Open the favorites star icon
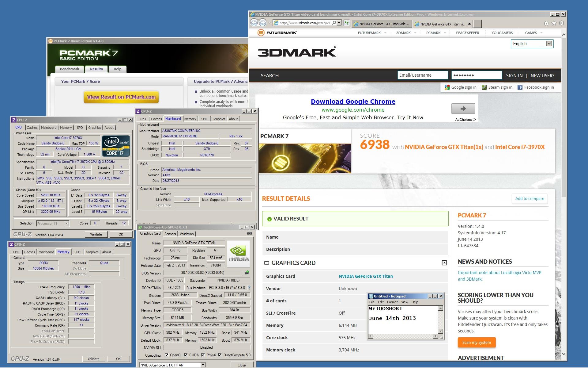This screenshot has height=368, width=588. (x=554, y=23)
